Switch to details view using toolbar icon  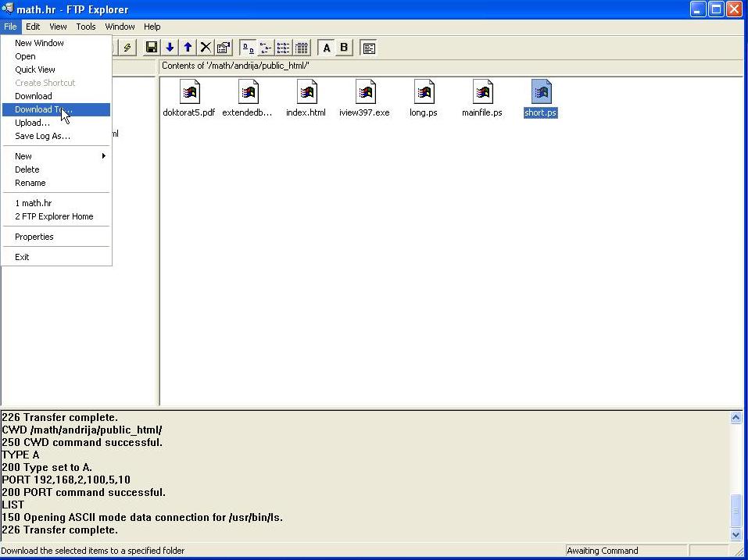pyautogui.click(x=302, y=48)
